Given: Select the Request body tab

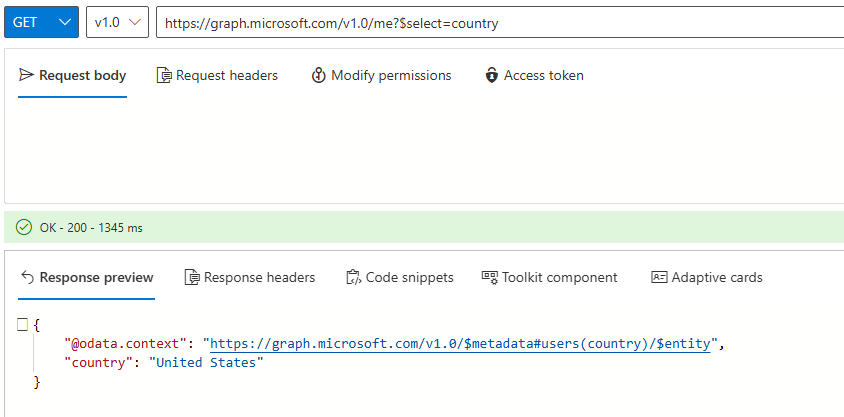Looking at the screenshot, I should tap(72, 75).
